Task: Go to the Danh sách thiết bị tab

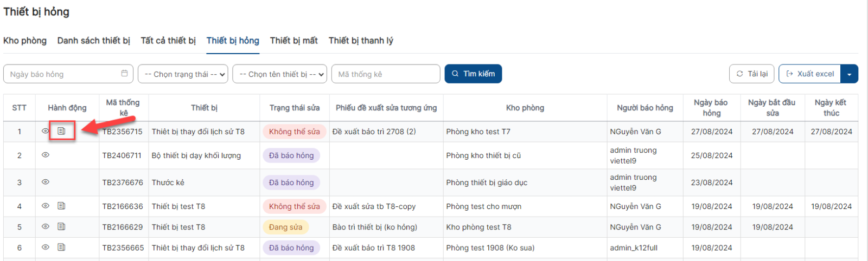Action: point(94,41)
